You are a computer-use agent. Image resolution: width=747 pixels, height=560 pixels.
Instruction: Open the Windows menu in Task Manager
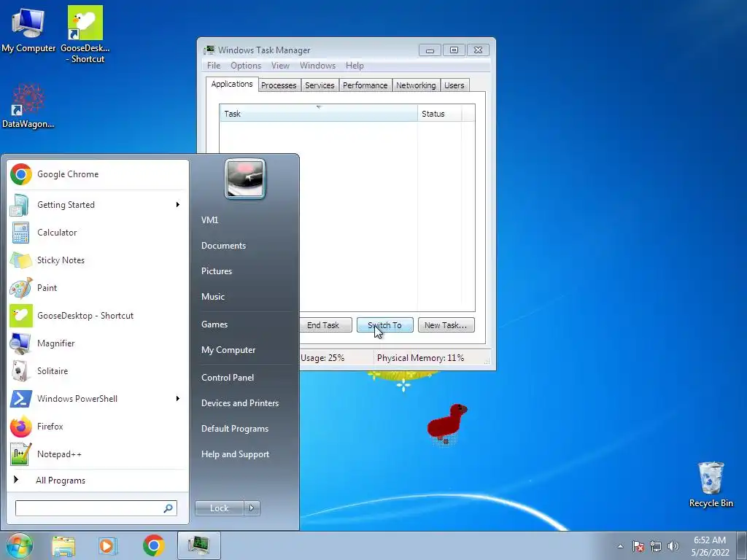click(x=317, y=66)
